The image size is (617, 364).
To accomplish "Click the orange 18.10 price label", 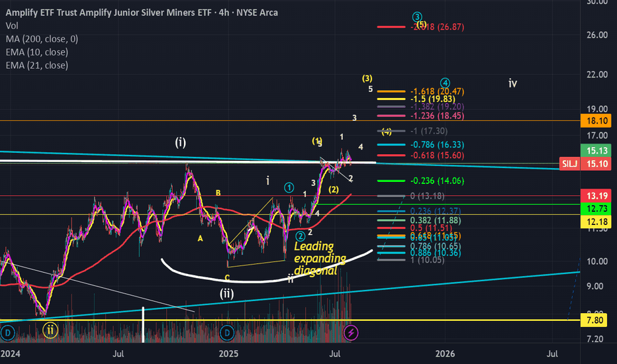I will 596,121.
